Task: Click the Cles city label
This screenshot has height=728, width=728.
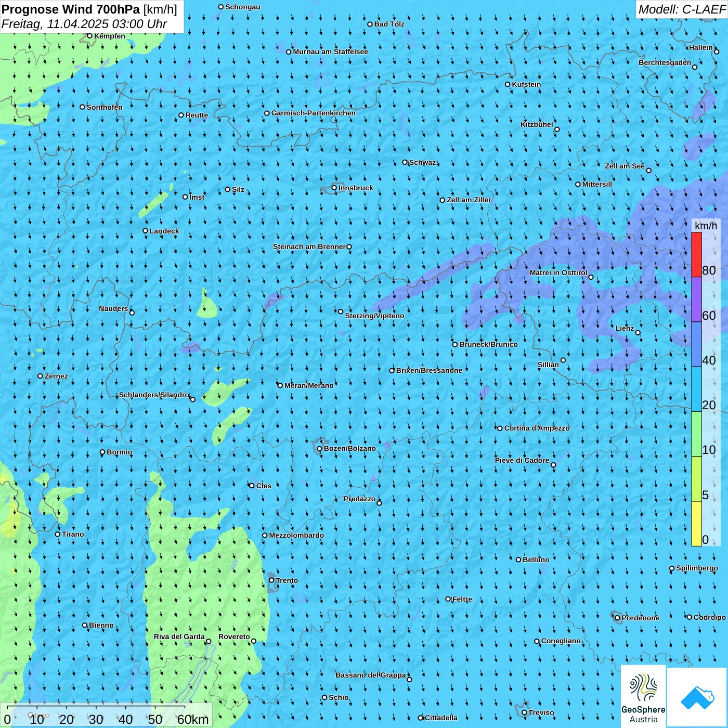Action: click(264, 486)
